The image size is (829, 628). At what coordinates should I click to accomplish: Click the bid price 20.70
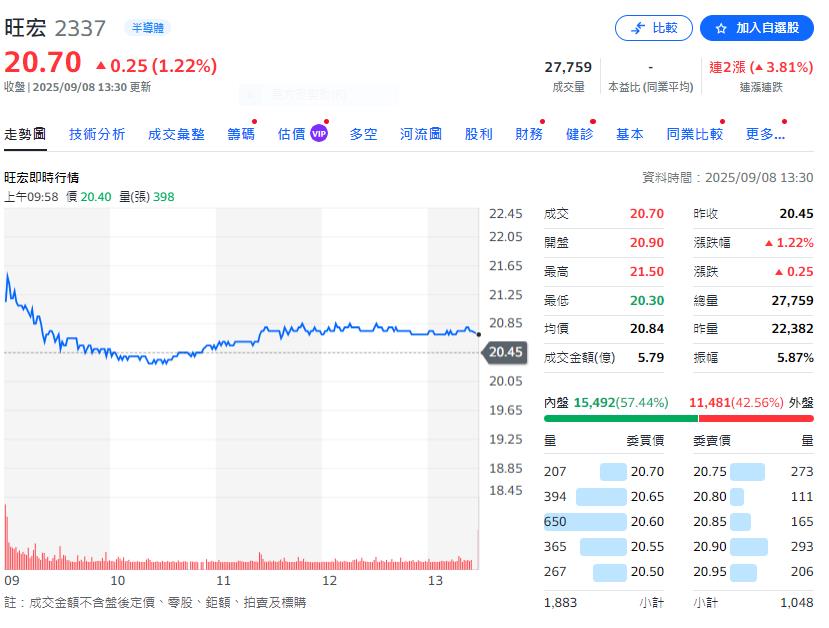pos(647,472)
